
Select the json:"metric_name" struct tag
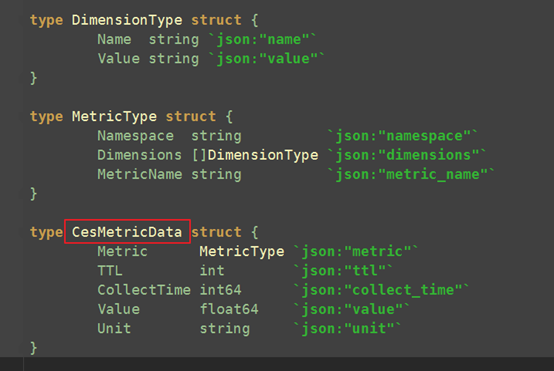[x=411, y=174]
